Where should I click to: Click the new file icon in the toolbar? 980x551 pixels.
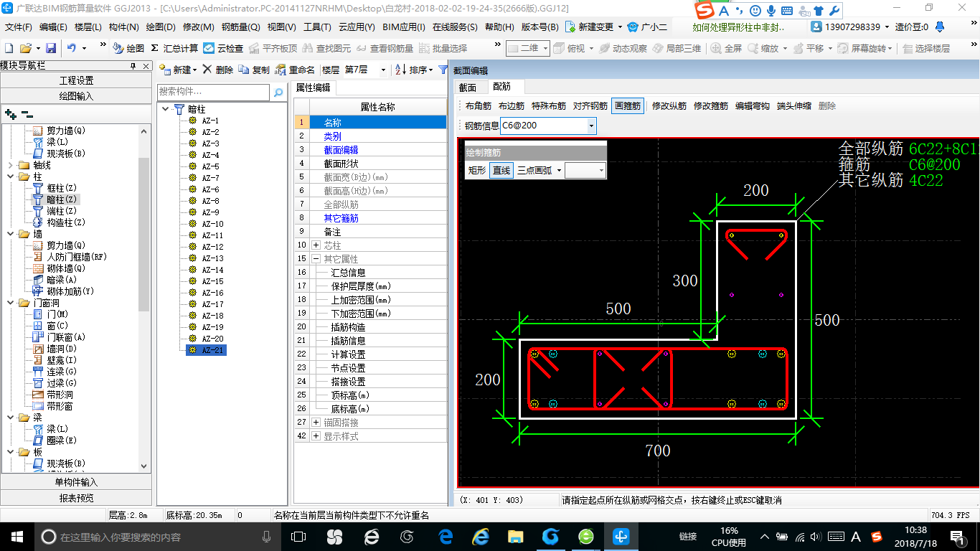click(x=9, y=48)
